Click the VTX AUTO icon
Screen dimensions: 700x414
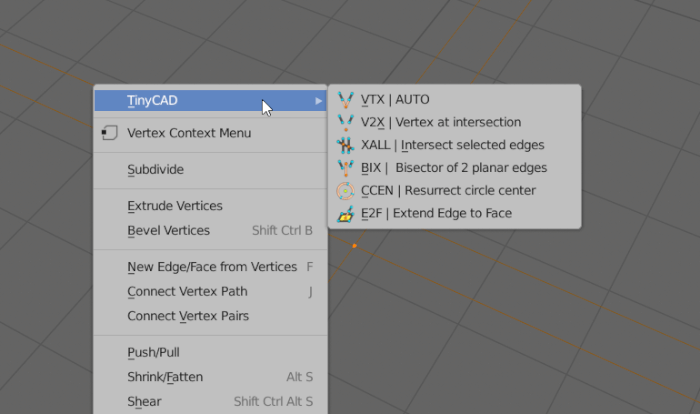tap(346, 100)
